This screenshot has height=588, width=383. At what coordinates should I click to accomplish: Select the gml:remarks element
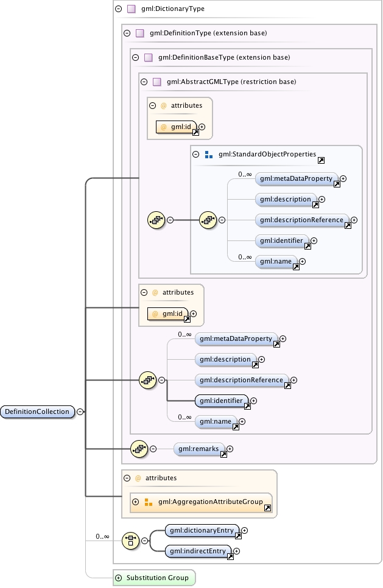[199, 449]
